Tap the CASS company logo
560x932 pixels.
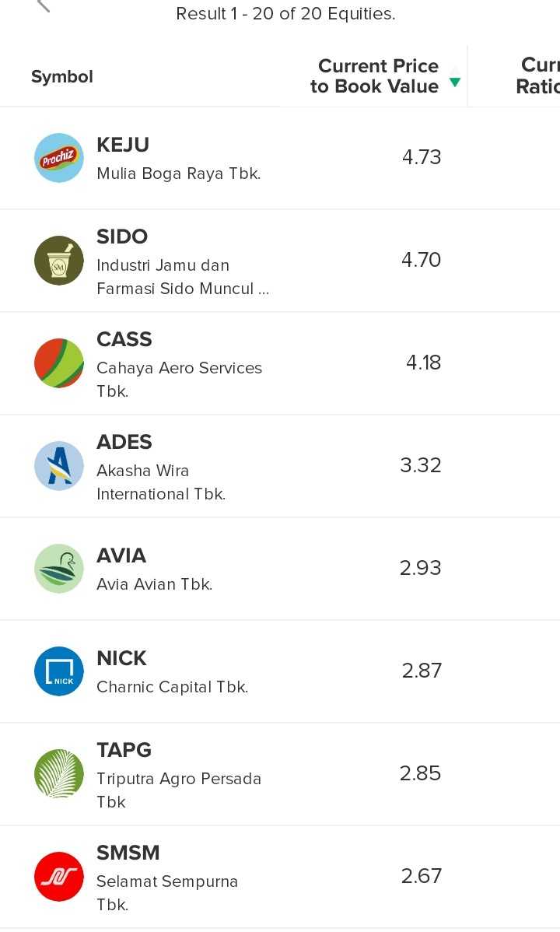59,363
